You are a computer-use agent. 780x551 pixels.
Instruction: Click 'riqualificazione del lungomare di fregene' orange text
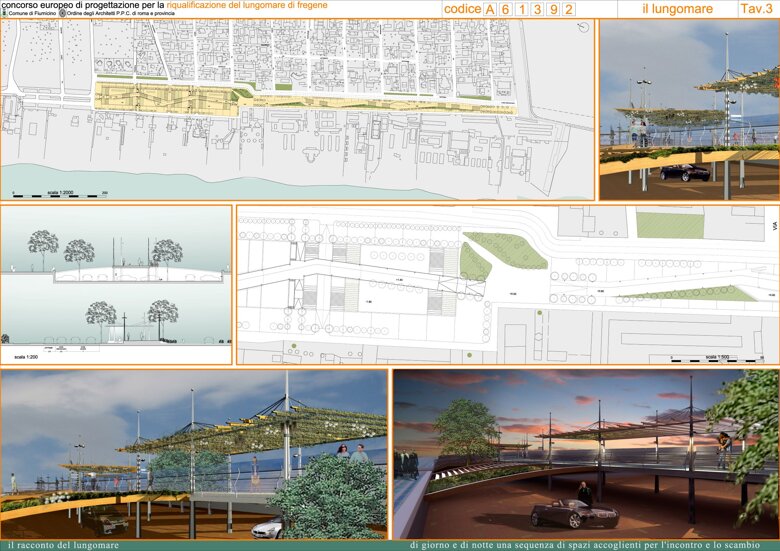click(x=247, y=5)
